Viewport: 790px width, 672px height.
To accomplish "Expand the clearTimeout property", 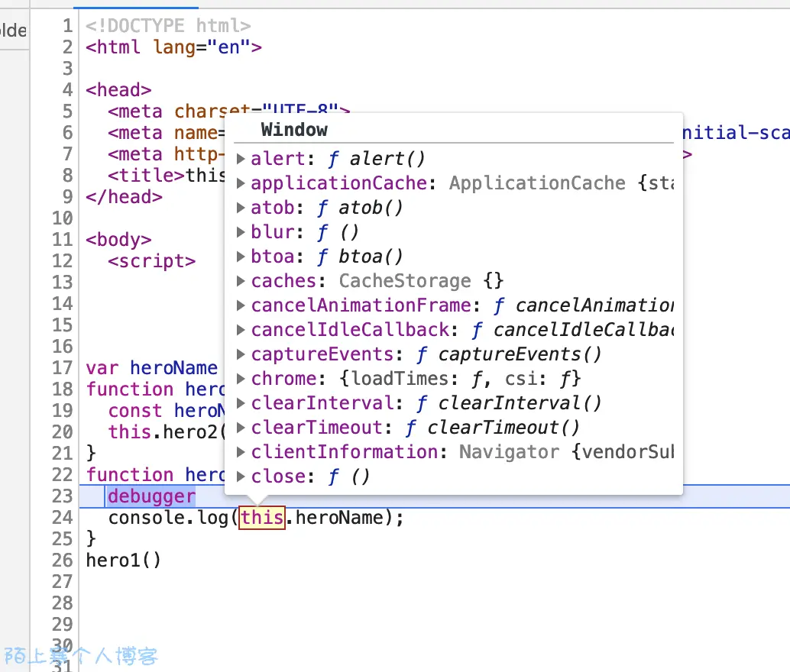I will [241, 428].
